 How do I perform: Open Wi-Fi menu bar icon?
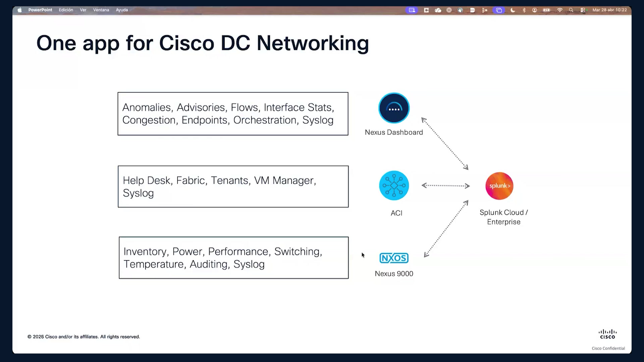tap(559, 10)
